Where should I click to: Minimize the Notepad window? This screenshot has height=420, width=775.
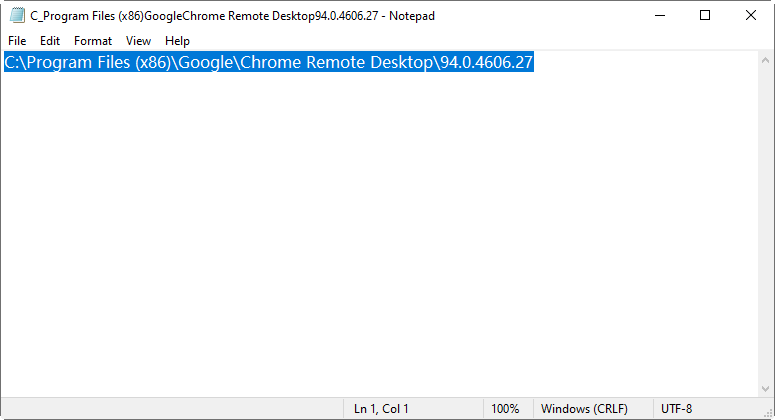[x=659, y=16]
